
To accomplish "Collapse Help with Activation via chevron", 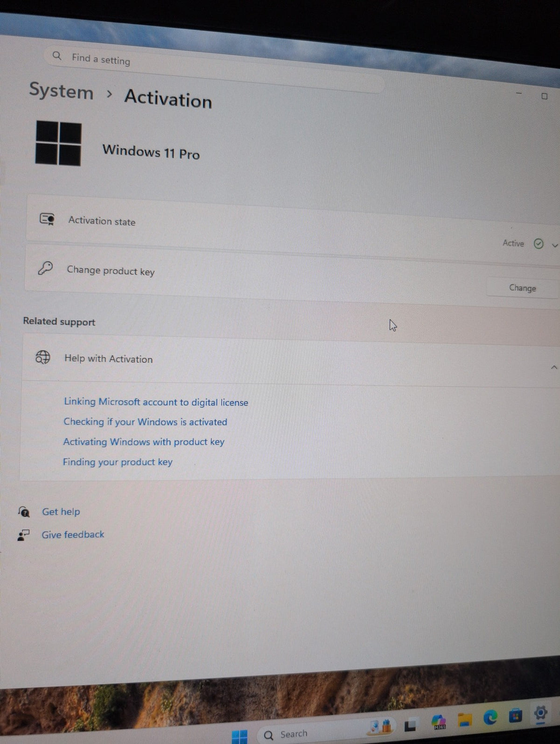I will (x=554, y=368).
